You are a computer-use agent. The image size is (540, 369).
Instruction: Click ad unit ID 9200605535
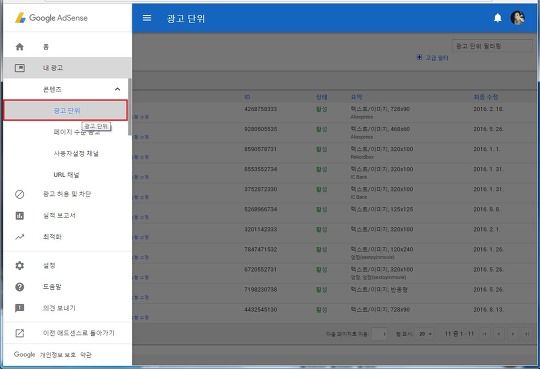pyautogui.click(x=260, y=129)
